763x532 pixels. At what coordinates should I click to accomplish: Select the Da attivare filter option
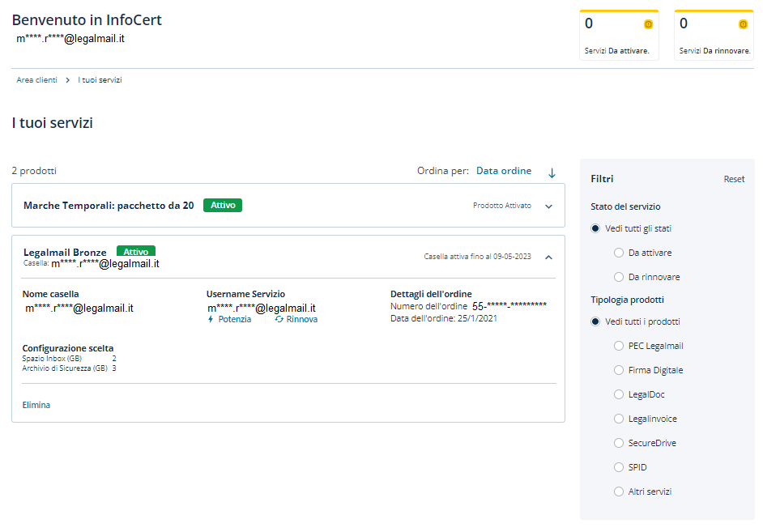click(x=619, y=253)
